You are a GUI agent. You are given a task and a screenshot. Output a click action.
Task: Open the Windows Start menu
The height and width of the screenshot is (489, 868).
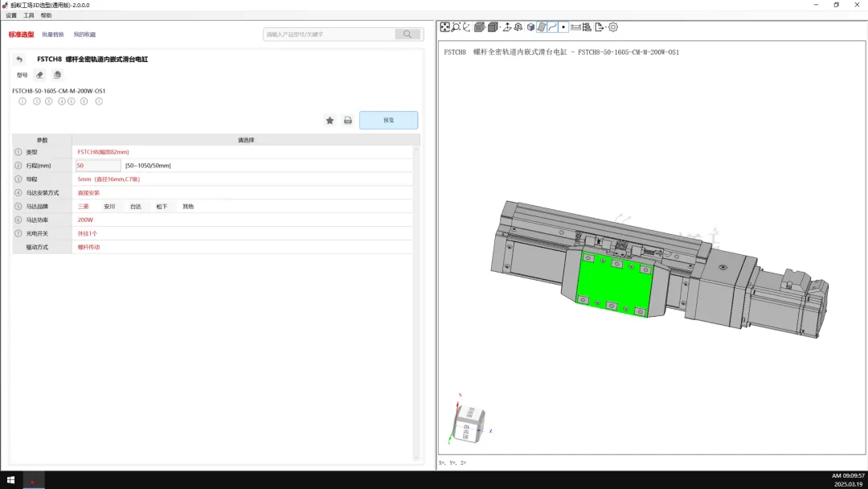pos(10,480)
